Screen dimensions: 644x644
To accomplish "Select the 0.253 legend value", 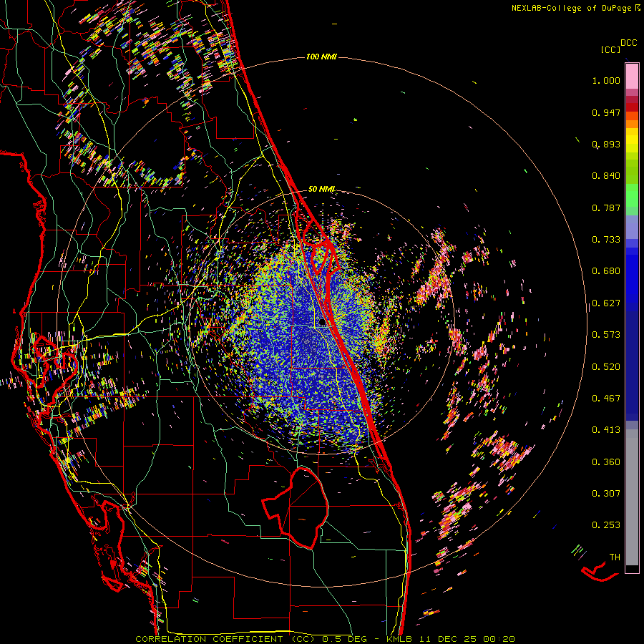I will (x=606, y=525).
